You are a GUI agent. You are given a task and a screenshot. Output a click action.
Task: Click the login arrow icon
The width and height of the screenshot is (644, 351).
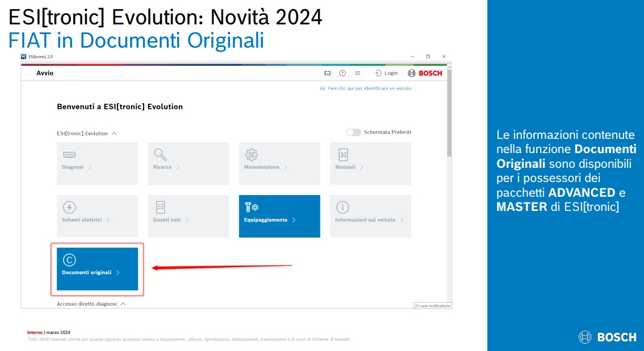tap(378, 73)
